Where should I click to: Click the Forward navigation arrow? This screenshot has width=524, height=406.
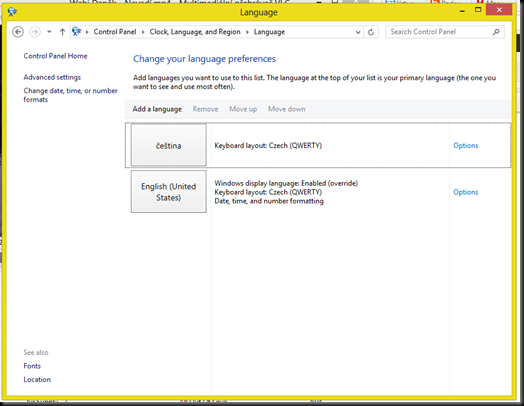[35, 32]
